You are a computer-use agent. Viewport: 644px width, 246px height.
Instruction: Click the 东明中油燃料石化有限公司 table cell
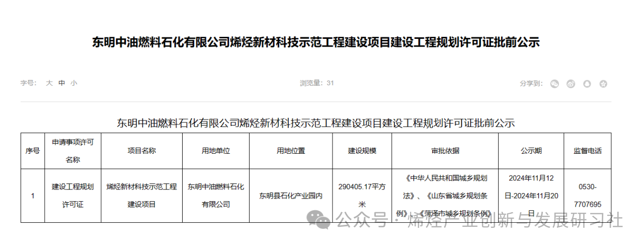click(x=216, y=196)
